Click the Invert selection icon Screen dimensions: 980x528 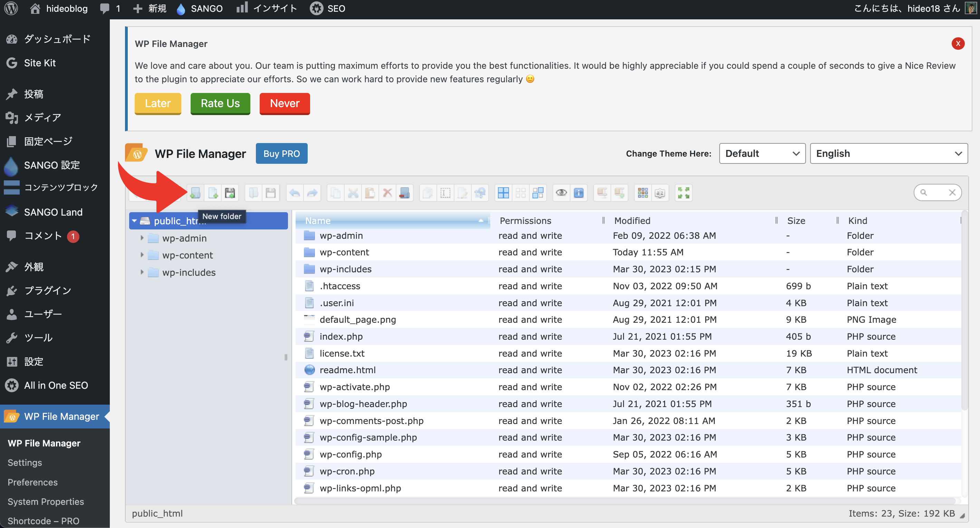(538, 193)
